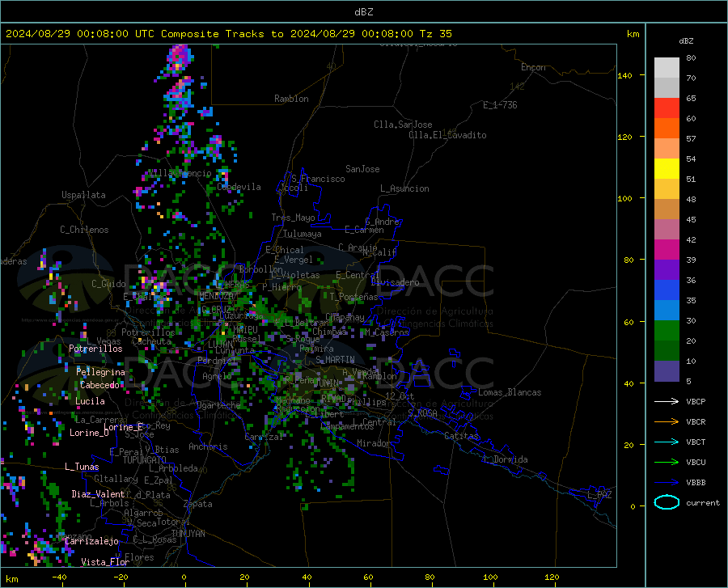Click the 'Catitas' map label
Screen dimensions: 728x588
462,436
